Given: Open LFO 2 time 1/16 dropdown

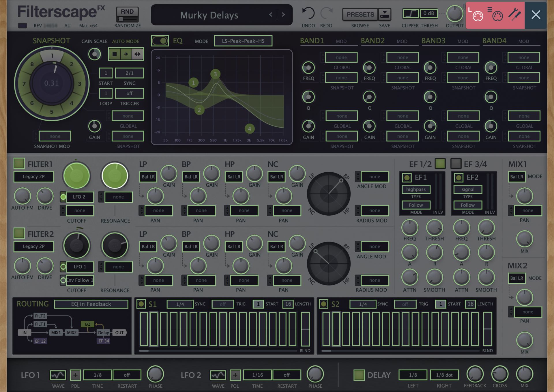Looking at the screenshot, I should pos(258,375).
